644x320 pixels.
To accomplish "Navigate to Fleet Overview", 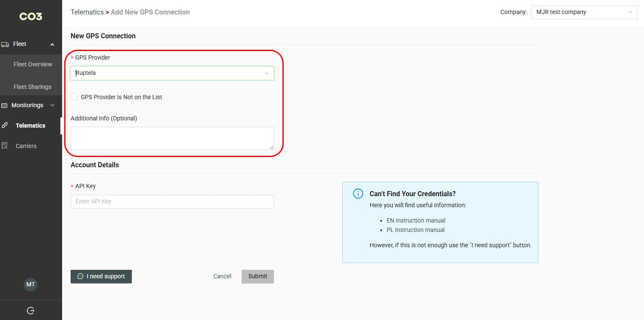I will [32, 64].
